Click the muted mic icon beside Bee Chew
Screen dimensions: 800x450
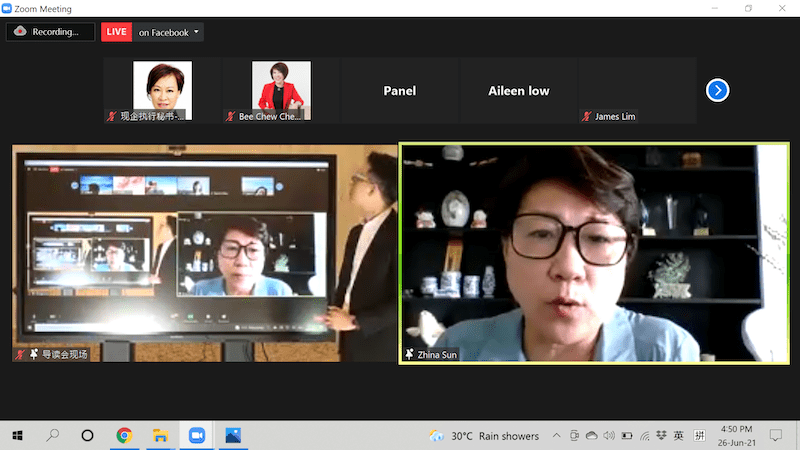pyautogui.click(x=230, y=117)
